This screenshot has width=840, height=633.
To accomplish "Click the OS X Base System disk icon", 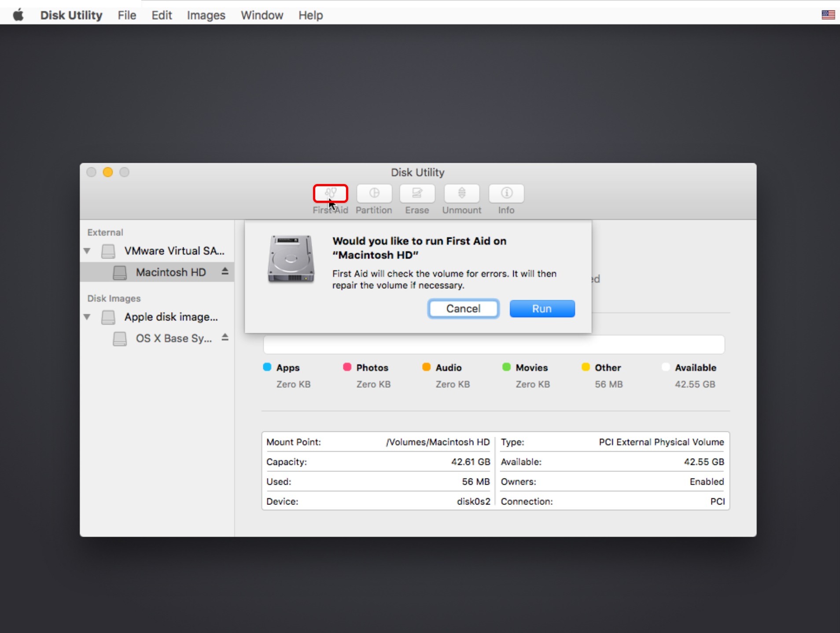I will pyautogui.click(x=120, y=339).
